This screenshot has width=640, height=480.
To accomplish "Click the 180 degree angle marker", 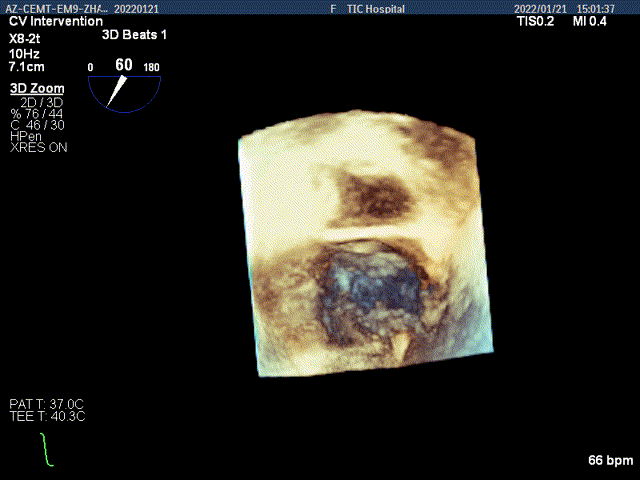I will (152, 68).
